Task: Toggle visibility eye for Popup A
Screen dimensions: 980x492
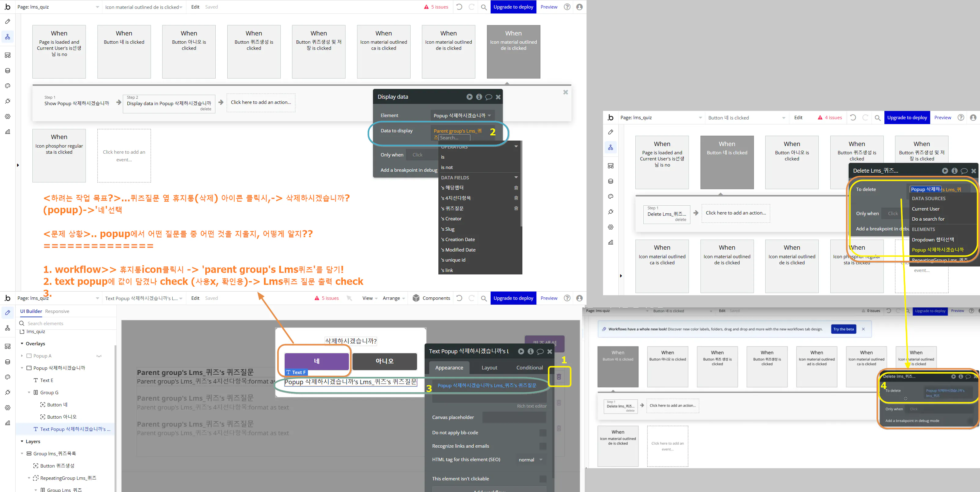Action: point(99,356)
